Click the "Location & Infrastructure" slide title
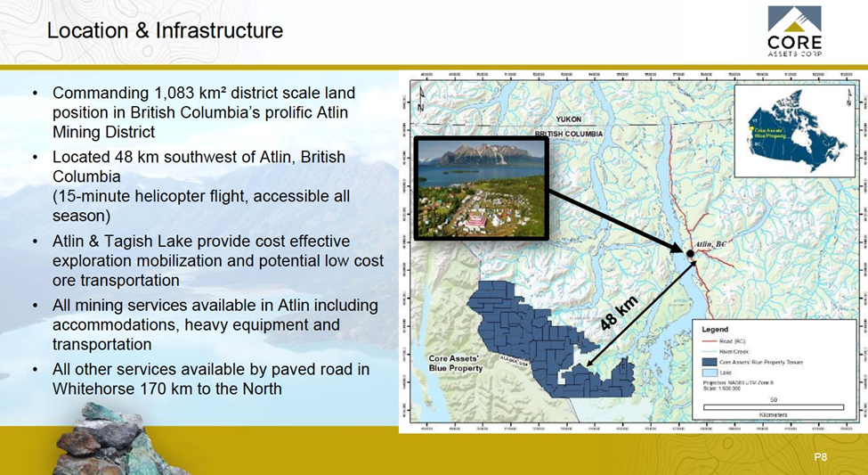868x475 pixels. [x=165, y=31]
